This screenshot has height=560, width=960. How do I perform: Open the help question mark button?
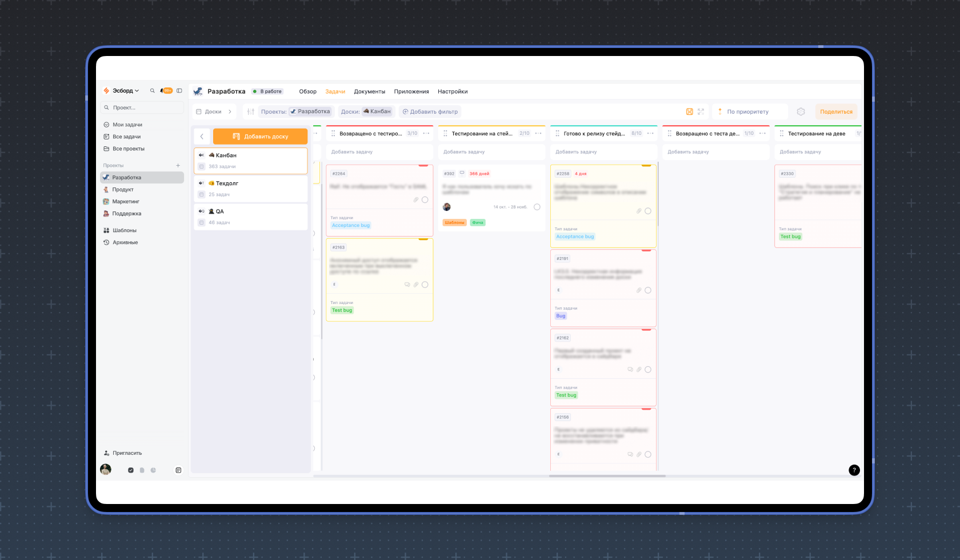click(854, 470)
